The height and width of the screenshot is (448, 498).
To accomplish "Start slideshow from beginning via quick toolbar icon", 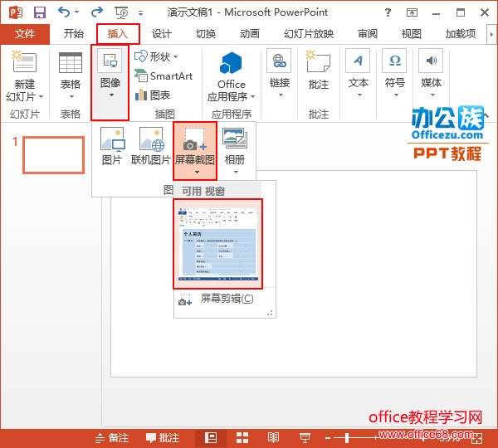I will tap(121, 12).
